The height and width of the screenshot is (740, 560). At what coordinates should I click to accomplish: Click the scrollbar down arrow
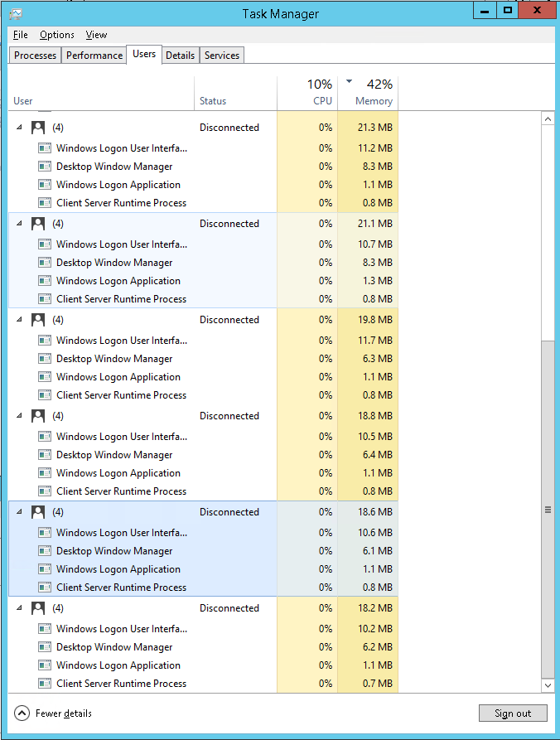[548, 685]
